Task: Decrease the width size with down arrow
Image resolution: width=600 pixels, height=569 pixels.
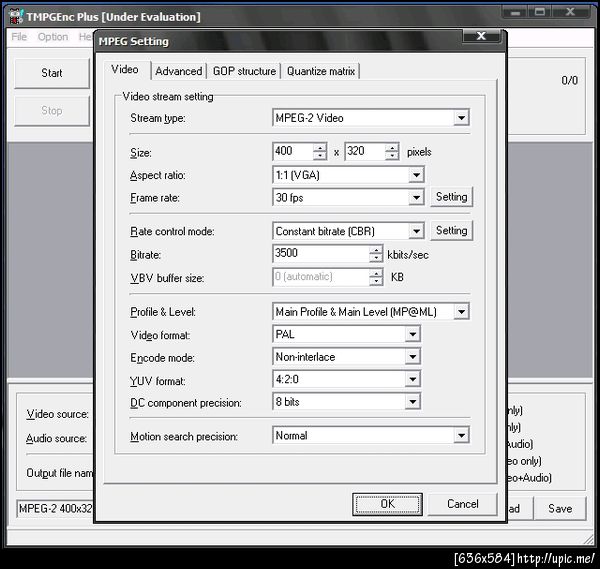Action: [320, 156]
